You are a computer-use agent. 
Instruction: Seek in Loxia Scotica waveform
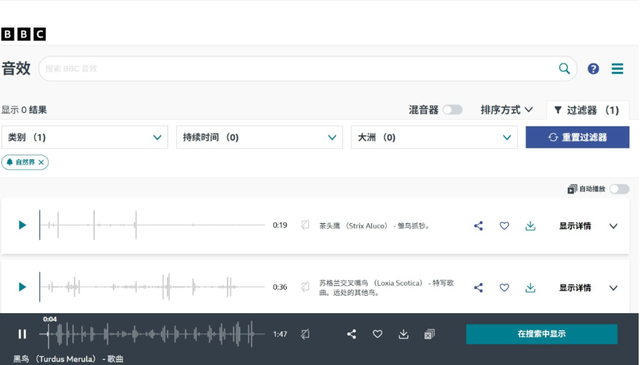pyautogui.click(x=152, y=287)
